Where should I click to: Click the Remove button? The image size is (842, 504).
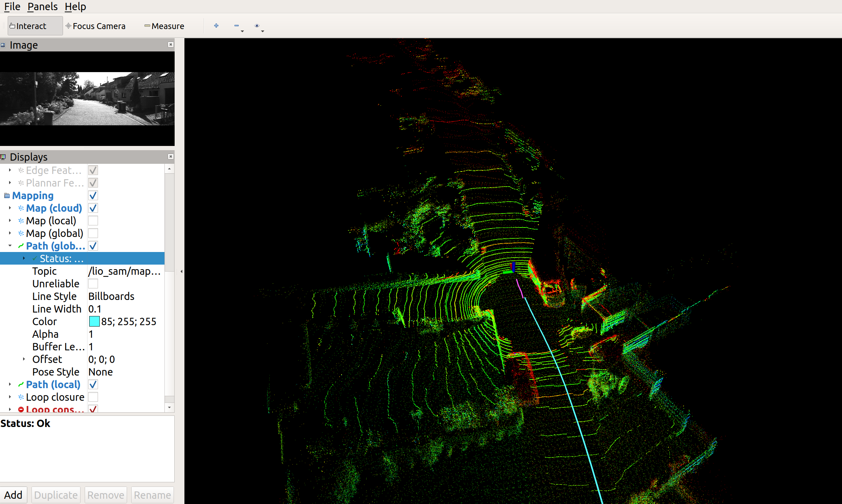pos(106,495)
